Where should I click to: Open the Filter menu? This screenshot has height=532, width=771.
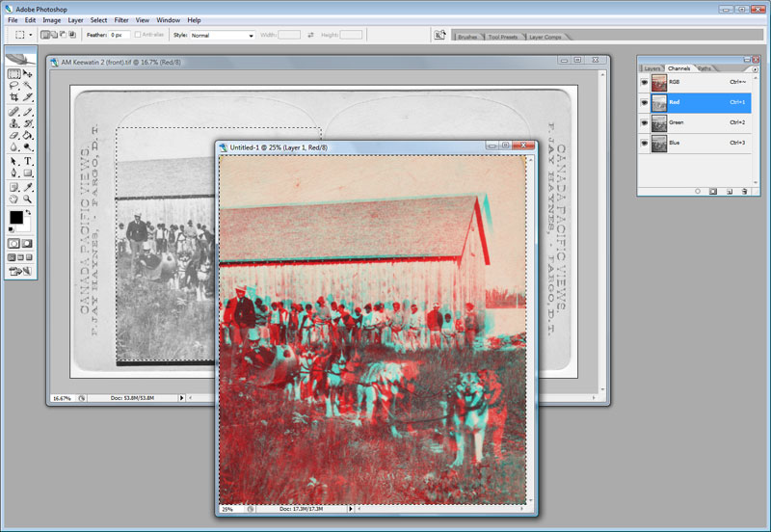click(x=121, y=19)
